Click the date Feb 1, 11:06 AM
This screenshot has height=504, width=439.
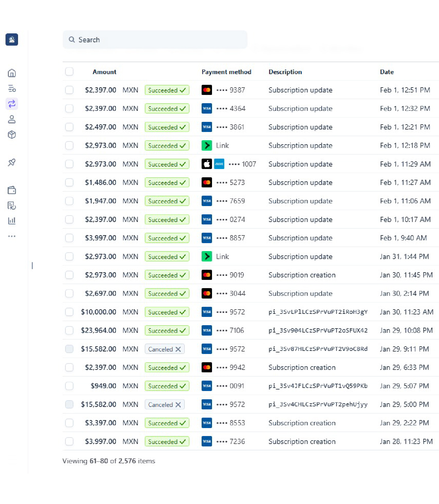[405, 201]
